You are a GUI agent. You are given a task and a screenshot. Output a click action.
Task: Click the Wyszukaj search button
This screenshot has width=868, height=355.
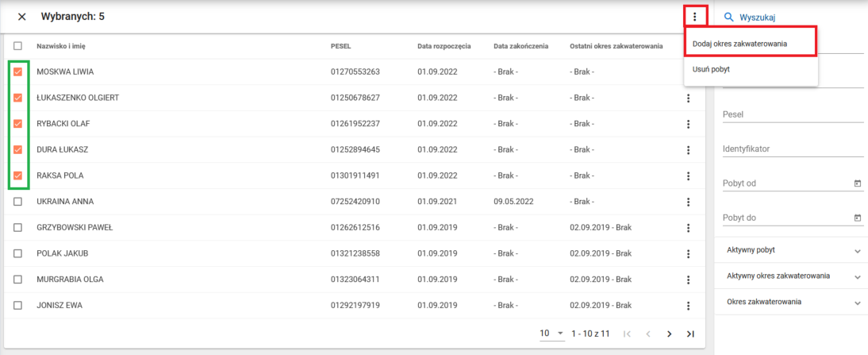pyautogui.click(x=750, y=17)
